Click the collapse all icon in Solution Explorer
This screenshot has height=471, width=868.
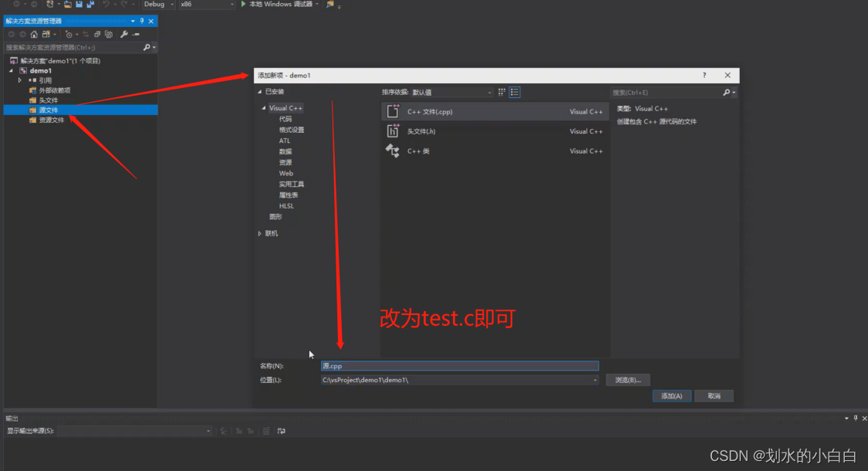click(97, 34)
